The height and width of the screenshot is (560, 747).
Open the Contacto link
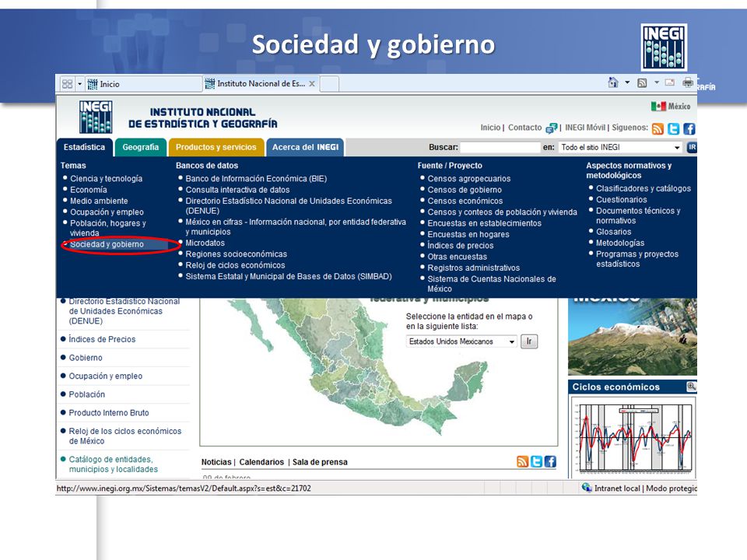[x=524, y=128]
